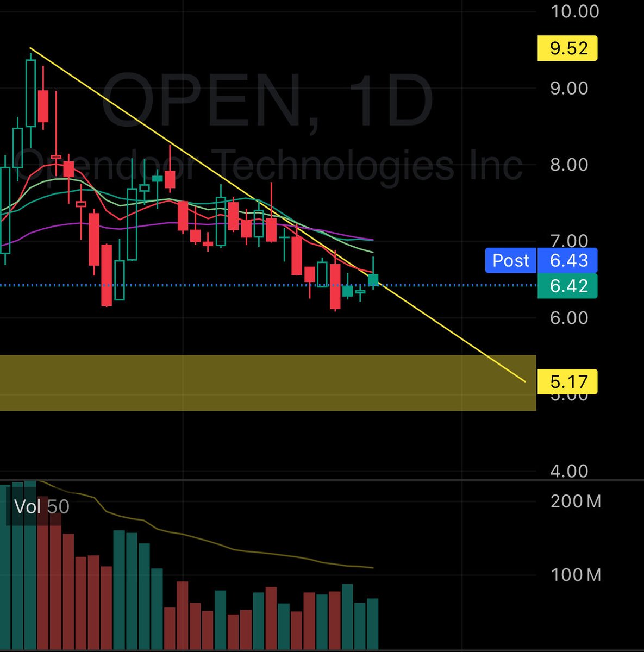The width and height of the screenshot is (644, 652).
Task: Select the yellow support zone rectangle
Action: coord(268,383)
